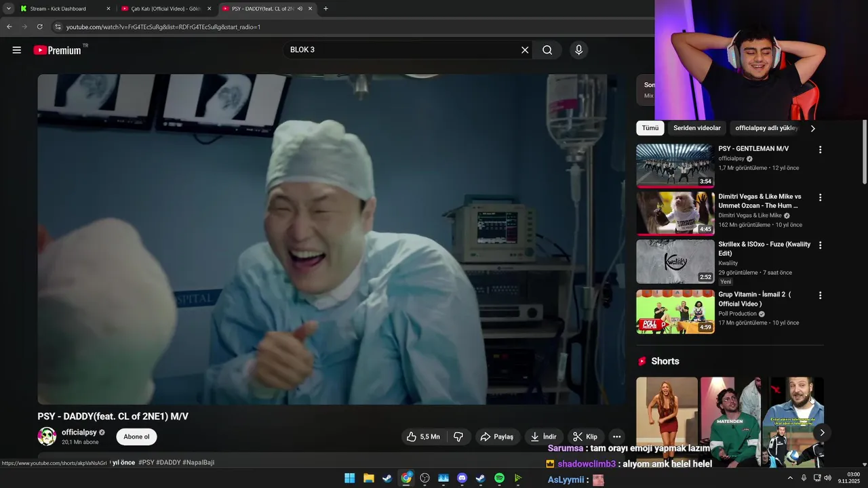
Task: Mute the PSY tab via speaker icon
Action: pos(300,9)
